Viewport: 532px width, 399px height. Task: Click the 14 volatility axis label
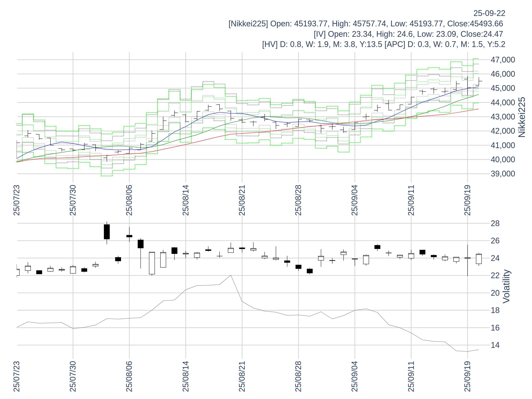coord(495,345)
